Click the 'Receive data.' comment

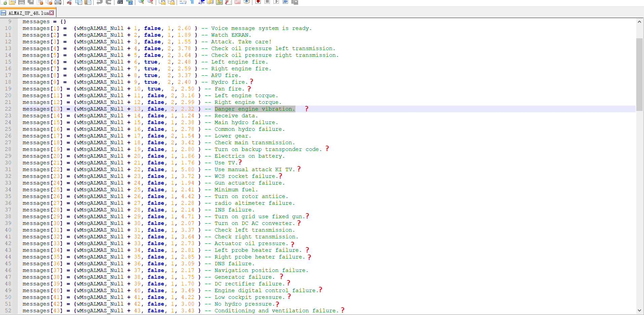[236, 116]
